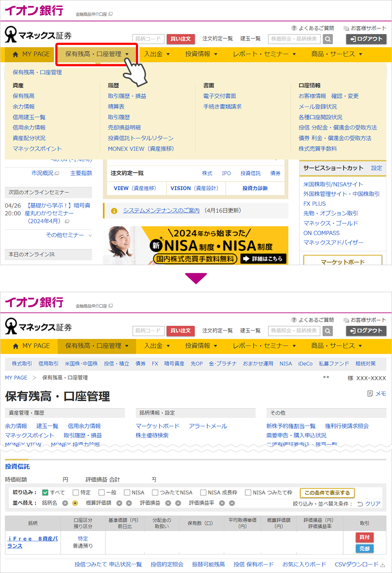This screenshot has width=392, height=573.
Task: Check the plain NISA filter checkbox
Action: click(127, 492)
